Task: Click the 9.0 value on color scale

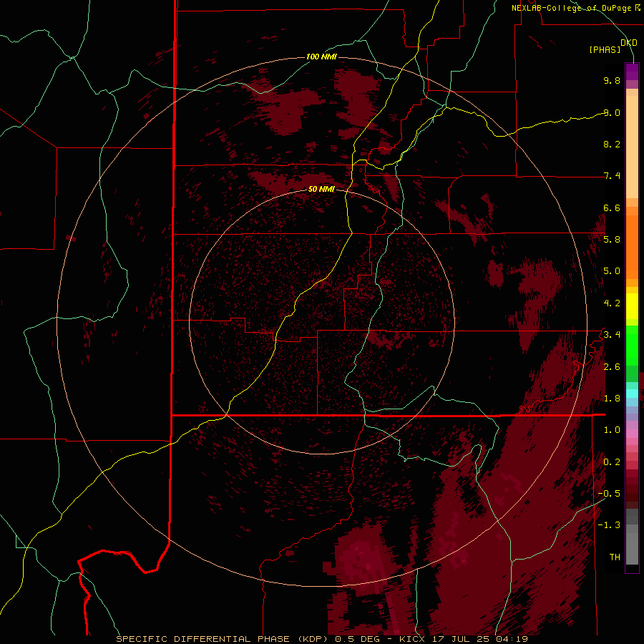Action: pos(612,112)
